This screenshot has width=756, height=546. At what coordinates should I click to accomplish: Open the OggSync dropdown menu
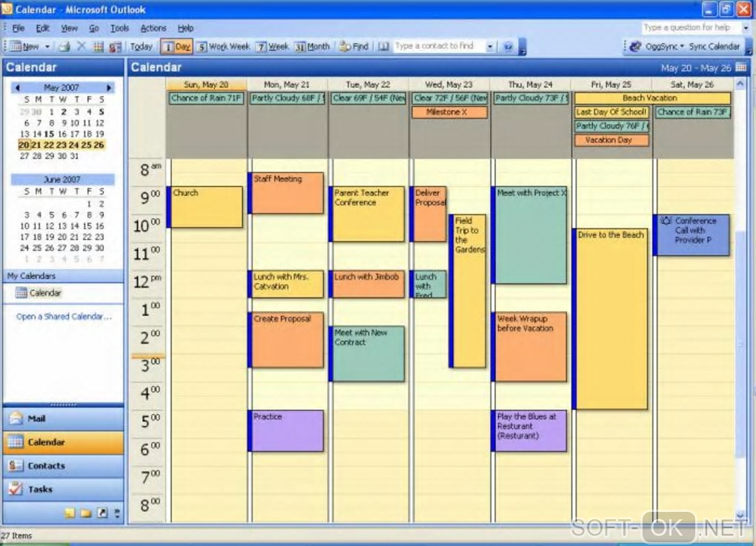click(657, 46)
